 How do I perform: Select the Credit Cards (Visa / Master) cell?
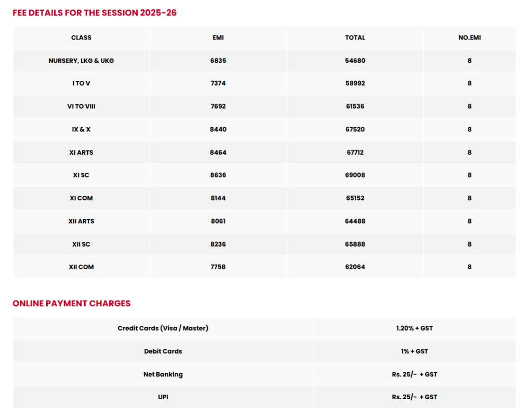(x=163, y=329)
